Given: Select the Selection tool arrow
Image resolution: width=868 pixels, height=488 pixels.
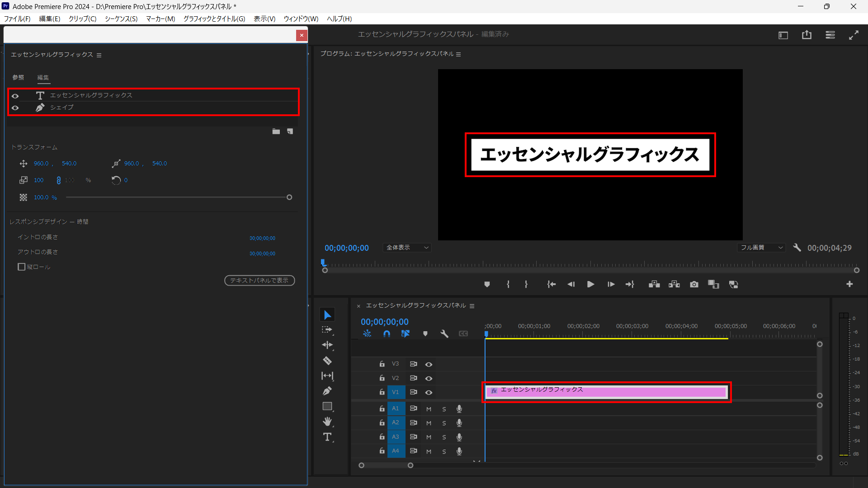Looking at the screenshot, I should coord(327,315).
